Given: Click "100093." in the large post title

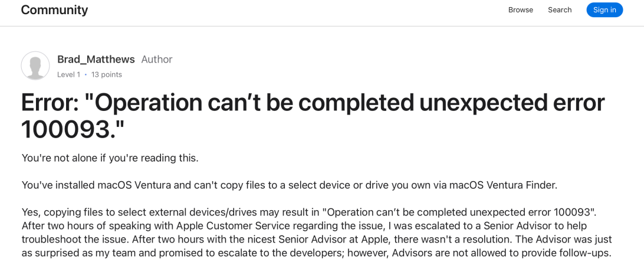Looking at the screenshot, I should tap(73, 129).
